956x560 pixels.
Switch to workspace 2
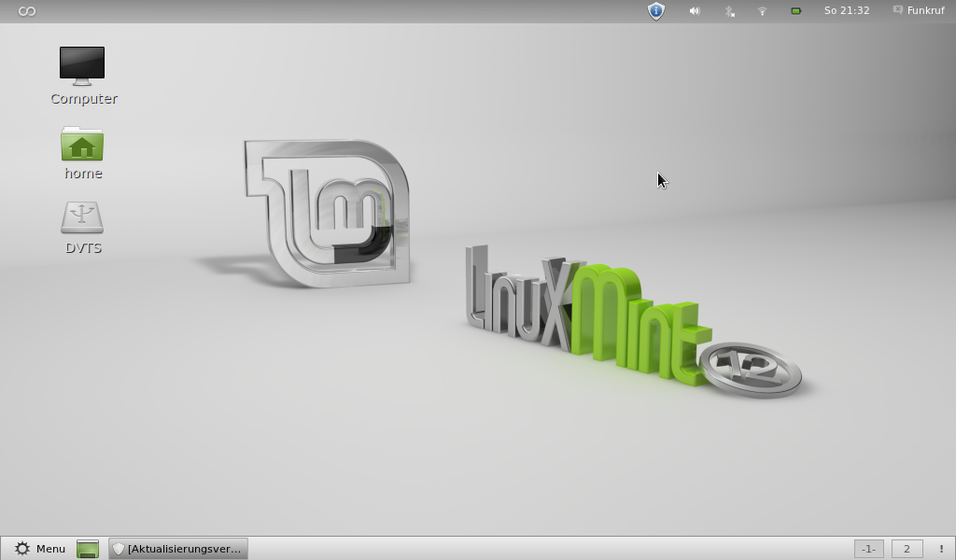coord(907,549)
